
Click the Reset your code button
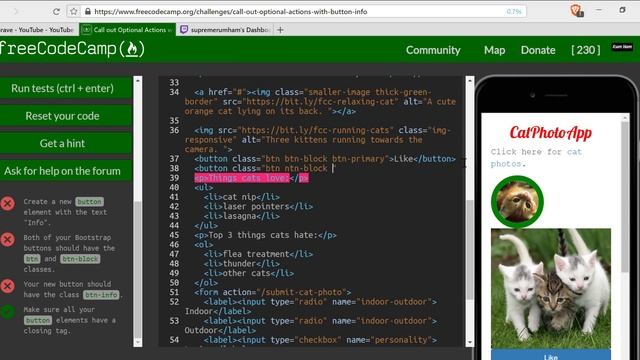66,116
